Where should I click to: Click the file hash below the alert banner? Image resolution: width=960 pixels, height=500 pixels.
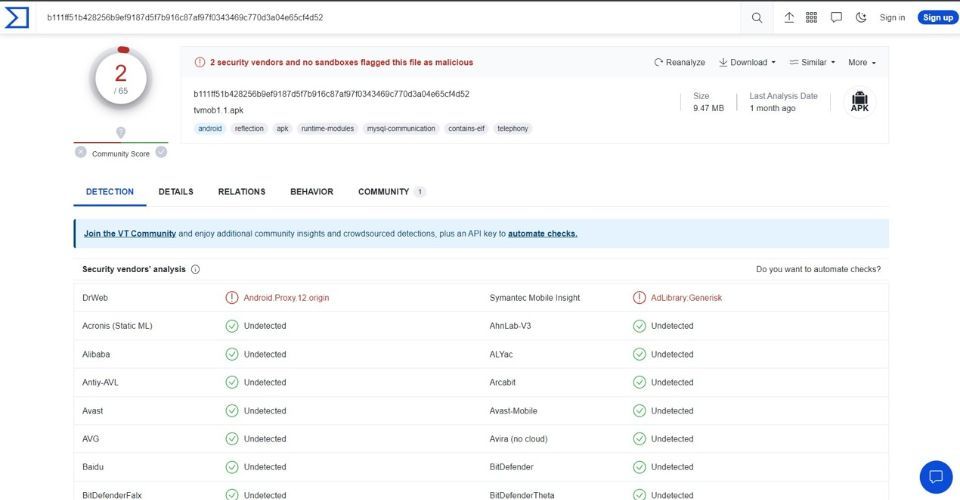click(331, 94)
